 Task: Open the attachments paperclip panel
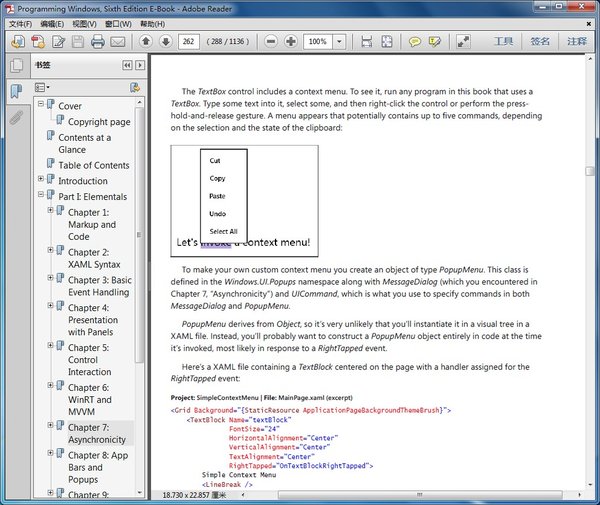click(15, 118)
